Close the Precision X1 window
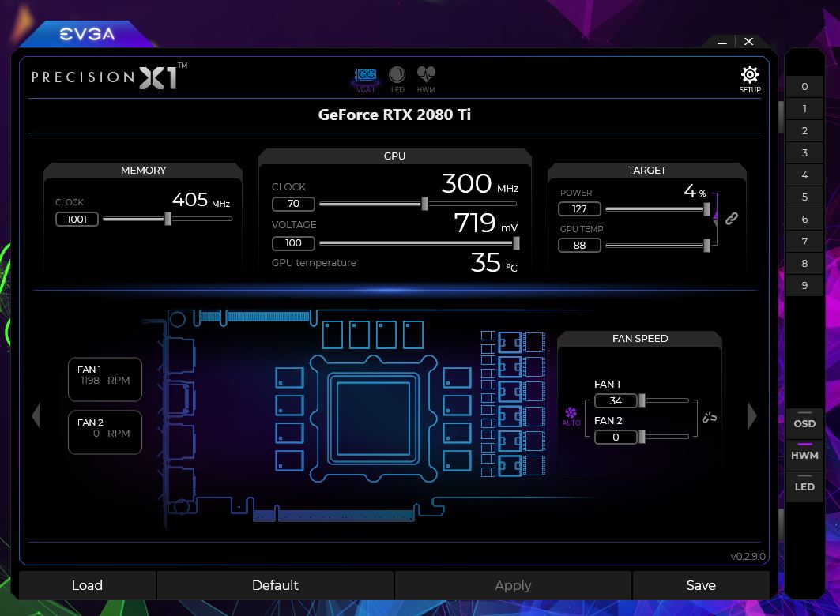Viewport: 840px width, 616px height. pos(749,42)
